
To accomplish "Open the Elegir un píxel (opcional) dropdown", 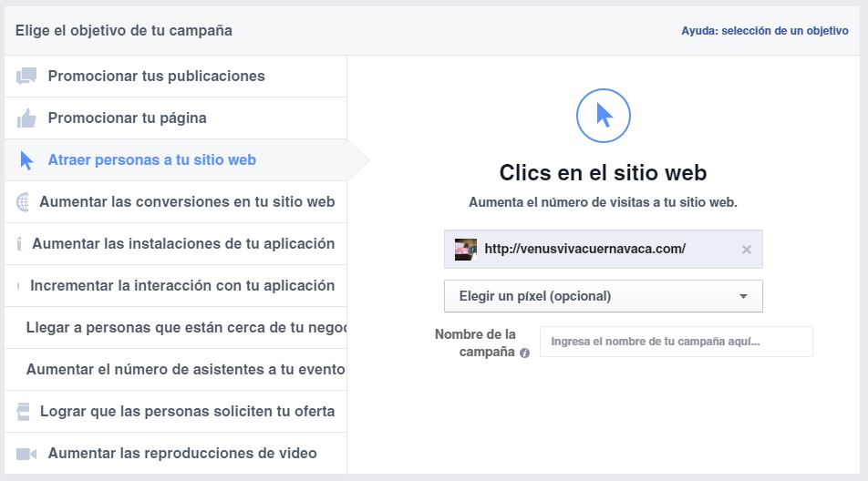I will 604,296.
